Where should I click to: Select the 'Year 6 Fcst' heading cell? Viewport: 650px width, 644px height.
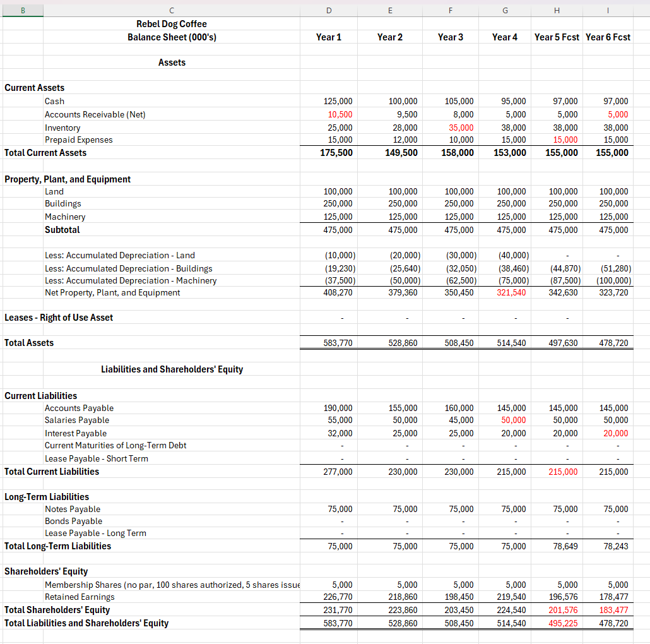pyautogui.click(x=608, y=37)
